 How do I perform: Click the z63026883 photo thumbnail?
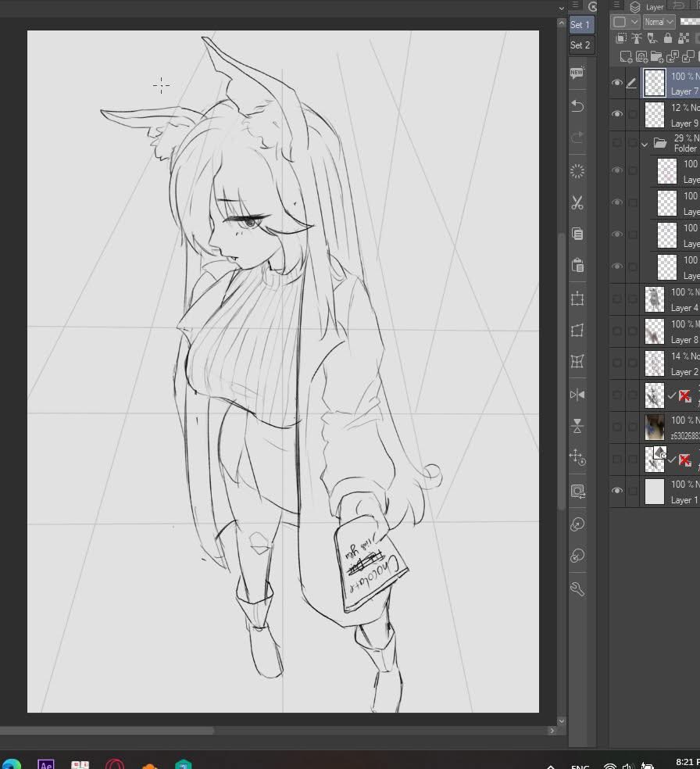[655, 427]
